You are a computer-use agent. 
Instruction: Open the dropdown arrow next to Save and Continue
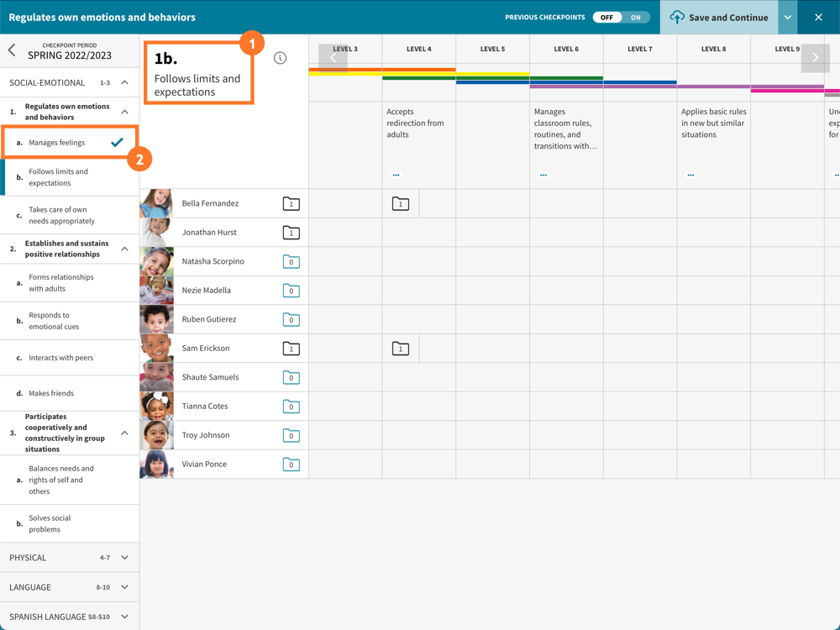tap(787, 17)
